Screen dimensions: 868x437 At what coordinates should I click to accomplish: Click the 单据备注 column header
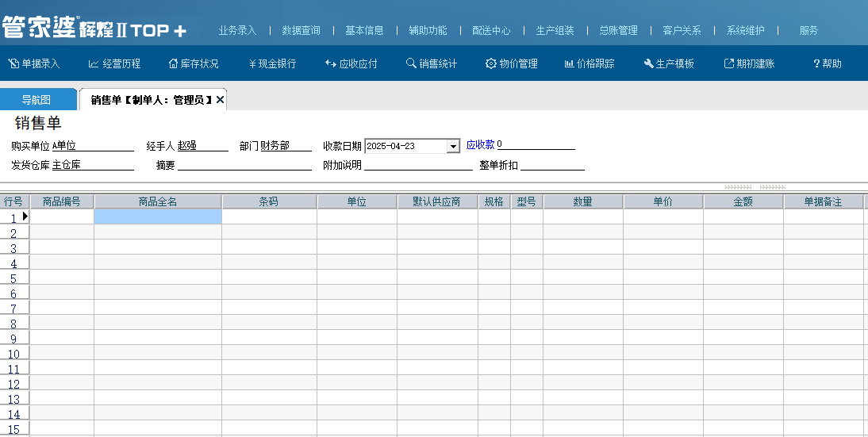823,202
